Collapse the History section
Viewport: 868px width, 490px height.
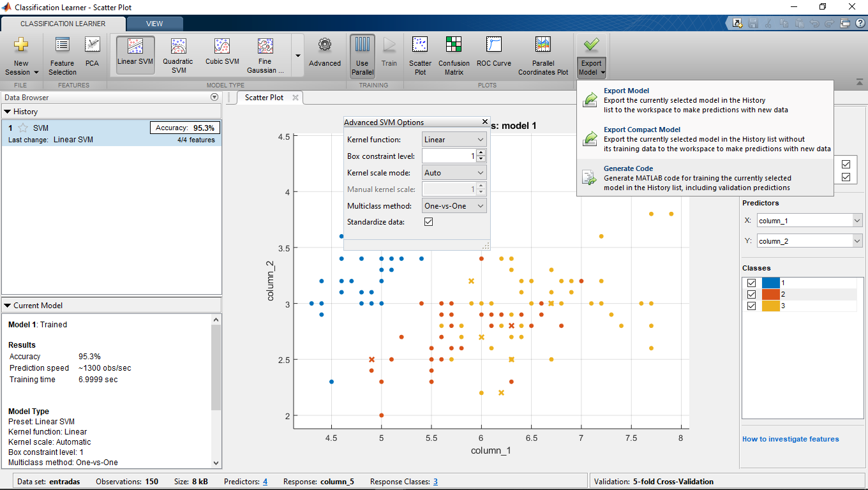point(8,112)
